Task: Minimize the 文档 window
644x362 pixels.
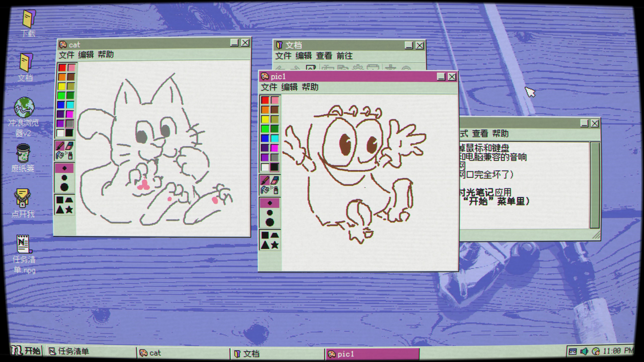Action: [409, 46]
